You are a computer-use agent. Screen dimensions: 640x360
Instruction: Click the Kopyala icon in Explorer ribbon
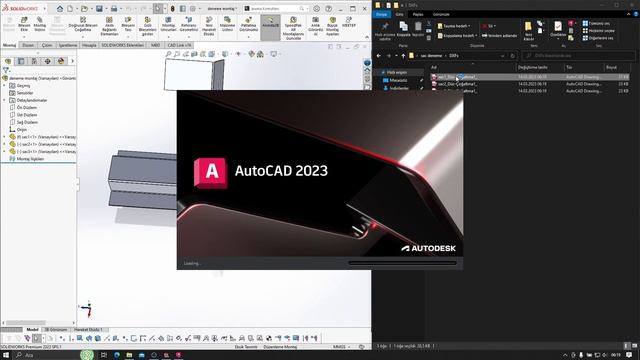pos(403,29)
